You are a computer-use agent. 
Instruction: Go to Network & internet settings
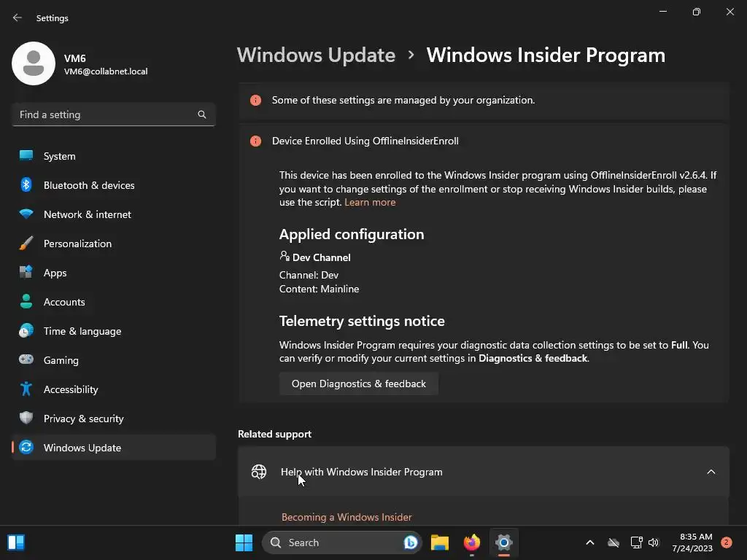click(x=113, y=214)
